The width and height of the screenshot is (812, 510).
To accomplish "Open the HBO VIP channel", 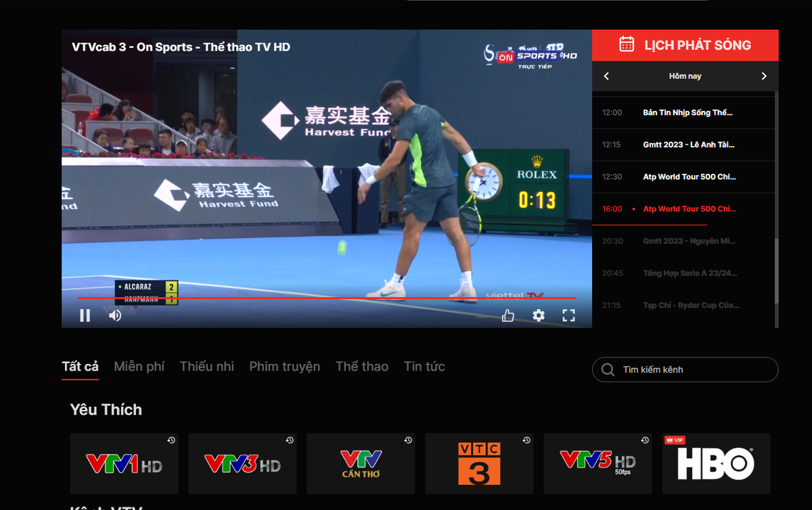I will [716, 464].
